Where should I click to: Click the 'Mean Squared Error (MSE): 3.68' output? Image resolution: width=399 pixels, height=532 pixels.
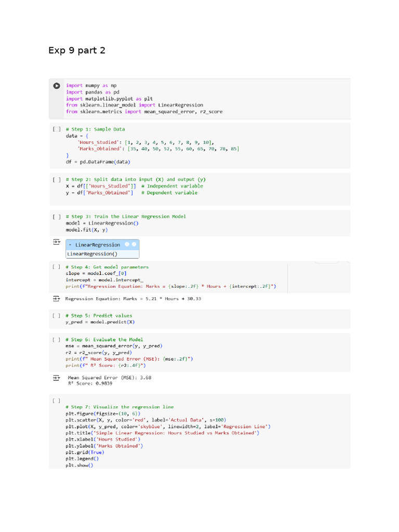tap(110, 378)
